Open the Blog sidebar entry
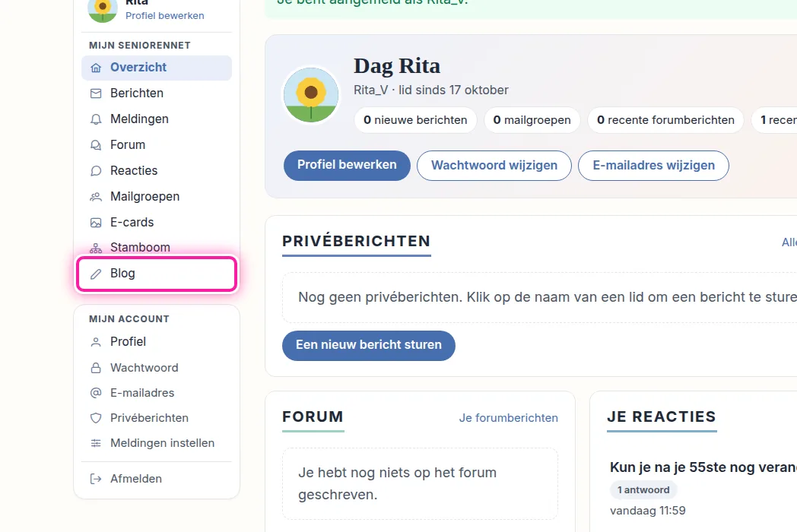The image size is (797, 532). coord(157,274)
